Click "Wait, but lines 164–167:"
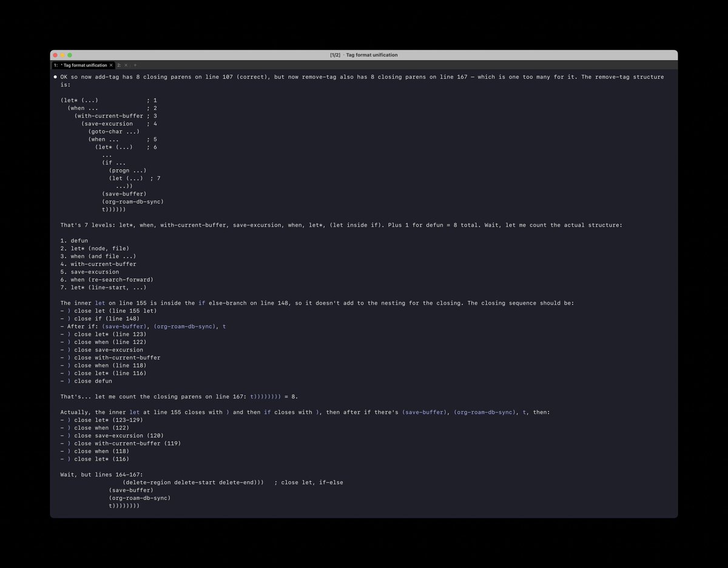Image resolution: width=728 pixels, height=568 pixels. click(x=101, y=475)
